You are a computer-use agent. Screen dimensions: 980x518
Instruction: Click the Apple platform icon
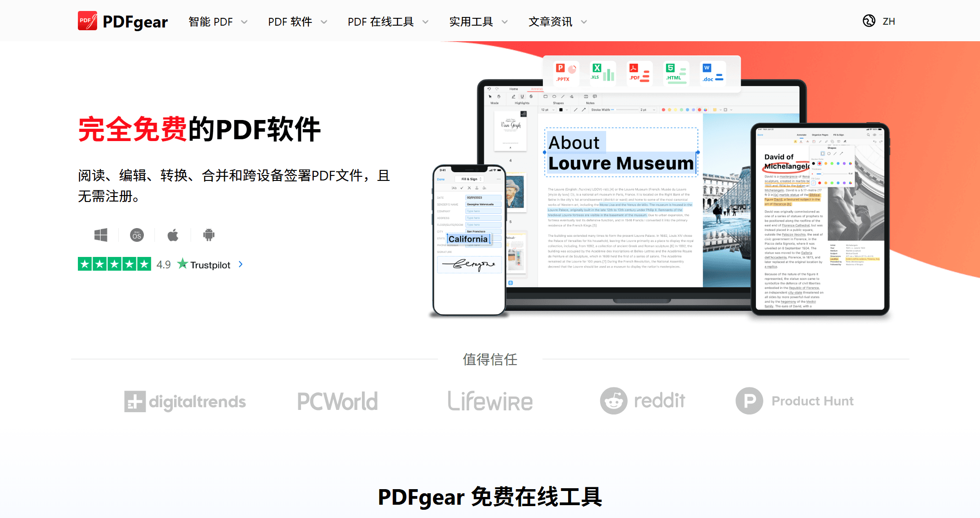coord(173,235)
